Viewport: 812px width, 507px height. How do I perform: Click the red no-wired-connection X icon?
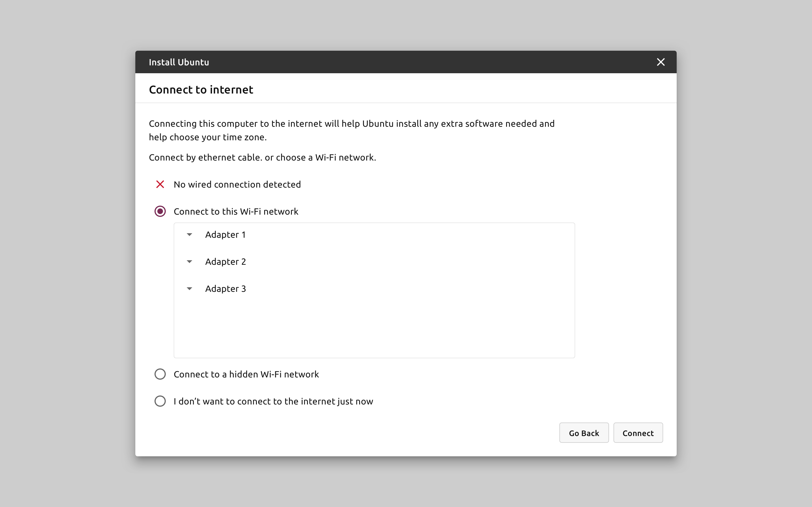point(160,184)
